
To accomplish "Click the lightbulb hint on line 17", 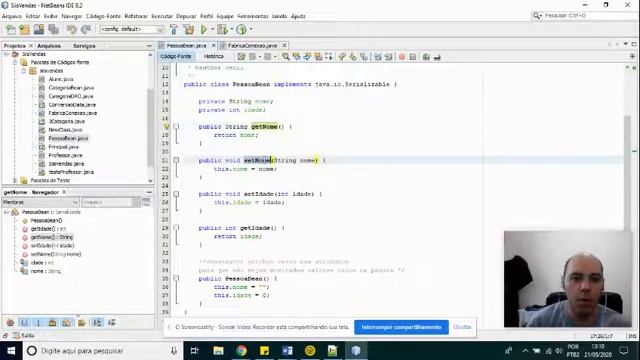I will (166, 127).
